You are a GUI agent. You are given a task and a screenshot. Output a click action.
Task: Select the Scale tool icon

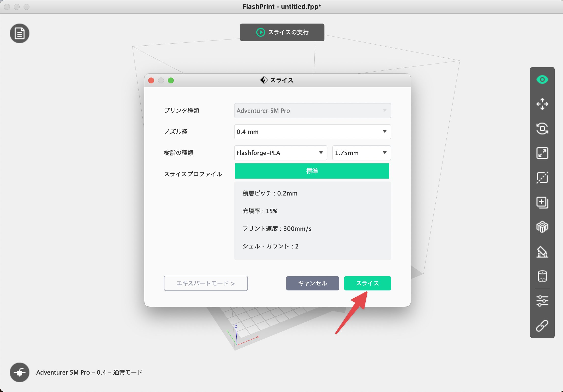coord(542,153)
